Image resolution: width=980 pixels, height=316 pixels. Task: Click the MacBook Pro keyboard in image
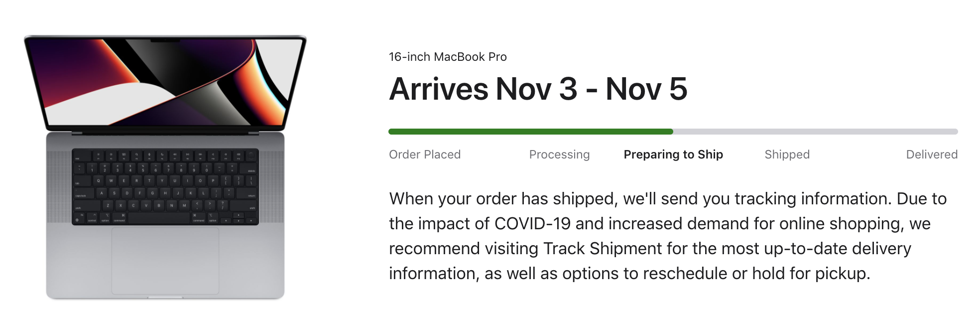pos(165,186)
